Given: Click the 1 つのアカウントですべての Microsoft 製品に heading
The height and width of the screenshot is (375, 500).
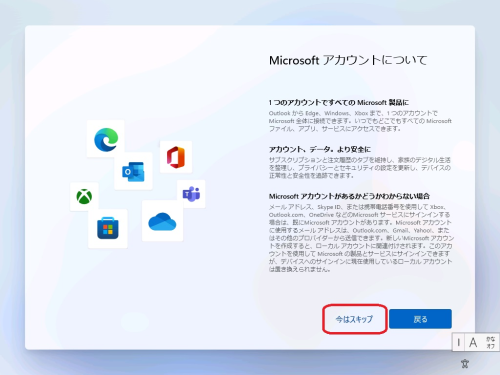Looking at the screenshot, I should (x=339, y=102).
